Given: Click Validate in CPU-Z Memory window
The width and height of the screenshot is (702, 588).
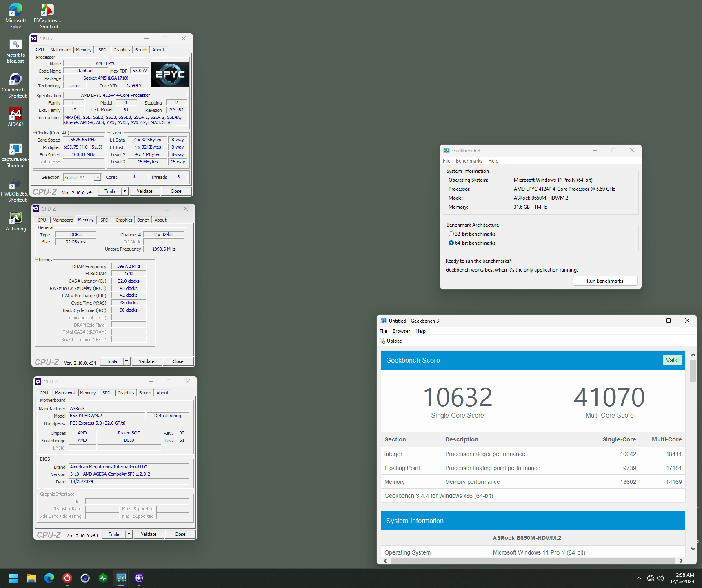Looking at the screenshot, I should (x=147, y=361).
